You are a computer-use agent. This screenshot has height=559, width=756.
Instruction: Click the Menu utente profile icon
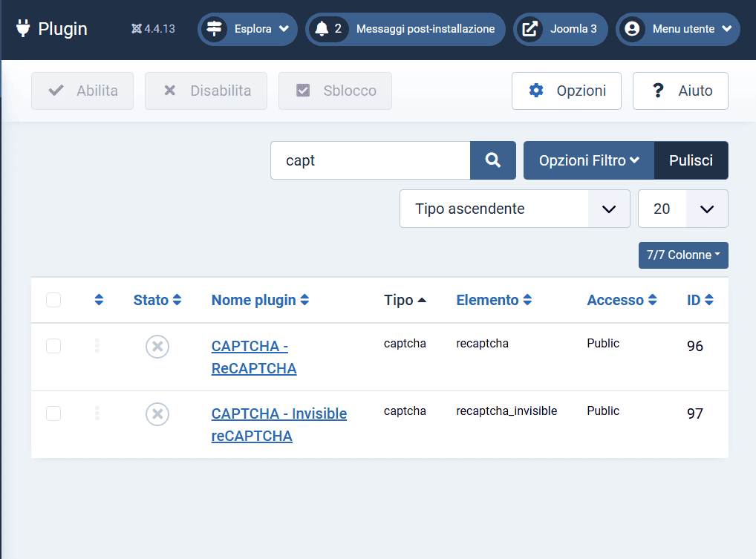[631, 29]
